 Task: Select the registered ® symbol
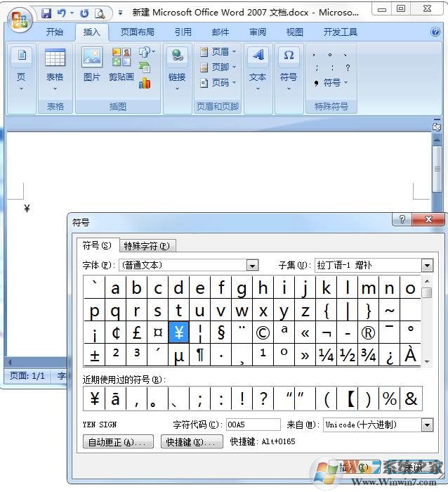point(368,332)
